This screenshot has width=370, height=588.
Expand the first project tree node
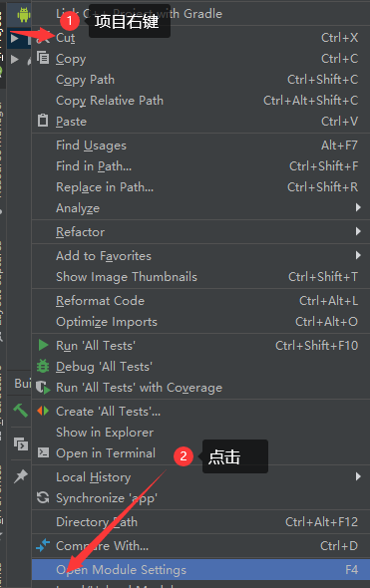tap(14, 38)
